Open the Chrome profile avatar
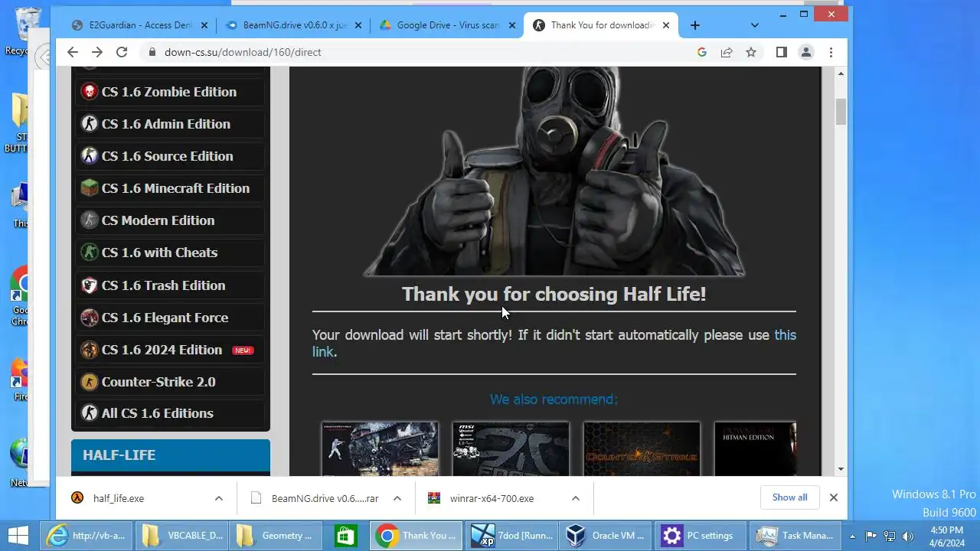Screen dimensions: 980x551 coord(805,52)
